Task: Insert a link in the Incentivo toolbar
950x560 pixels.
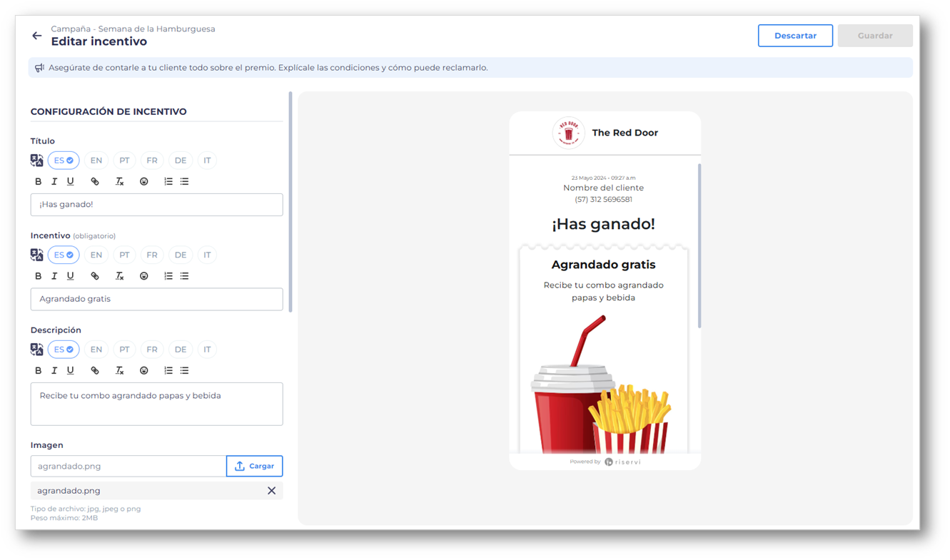Action: click(95, 276)
